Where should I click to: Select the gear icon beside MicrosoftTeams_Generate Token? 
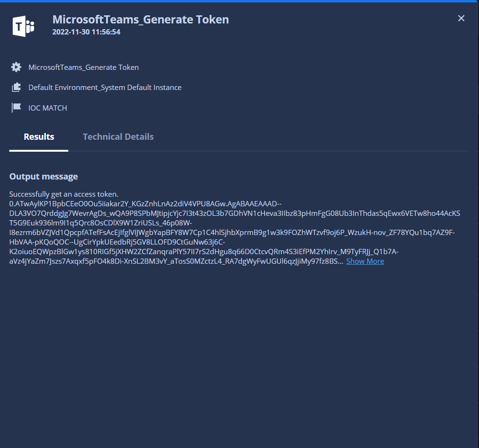(x=16, y=67)
